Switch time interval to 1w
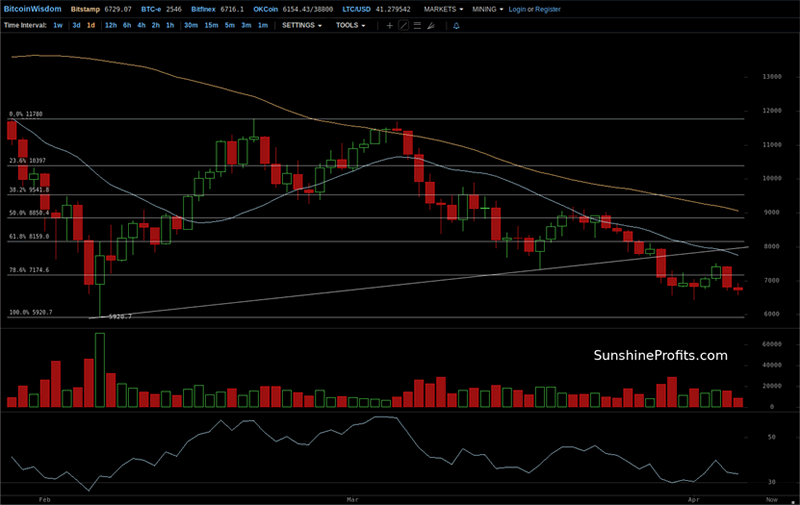The image size is (800, 505). [58, 24]
